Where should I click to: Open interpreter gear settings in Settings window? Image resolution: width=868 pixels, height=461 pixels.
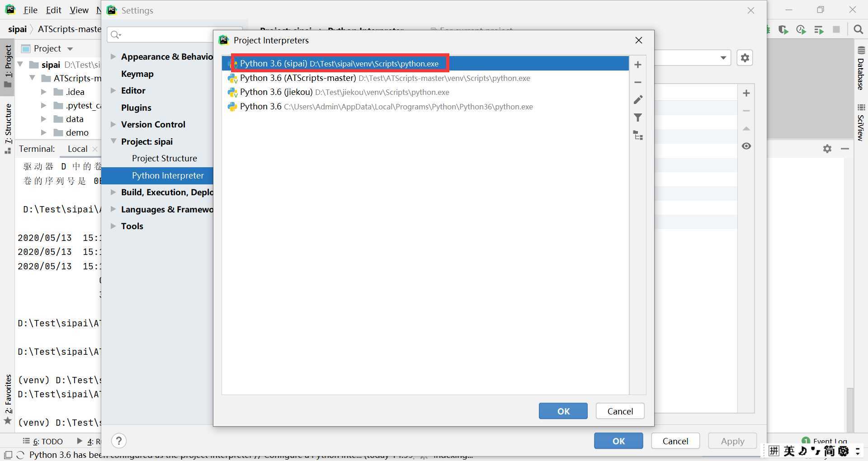click(745, 58)
